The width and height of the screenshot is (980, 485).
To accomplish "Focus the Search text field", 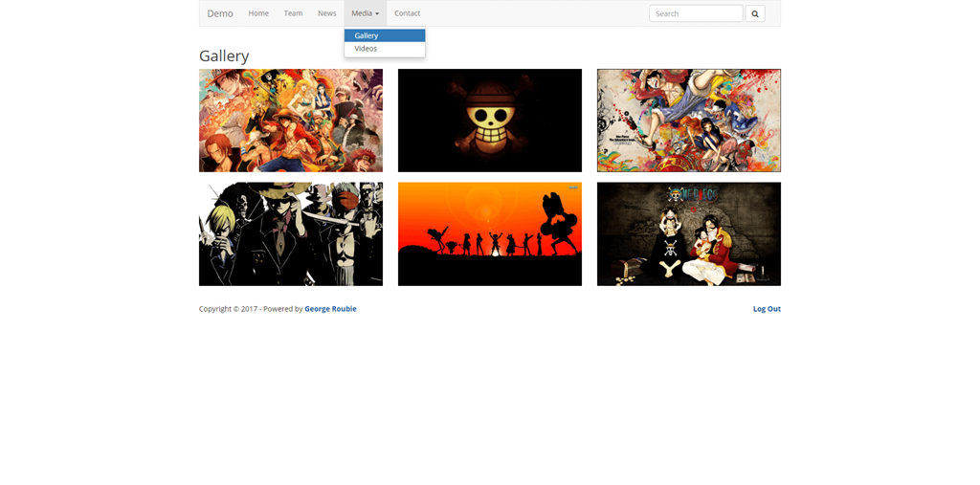I will tap(695, 13).
